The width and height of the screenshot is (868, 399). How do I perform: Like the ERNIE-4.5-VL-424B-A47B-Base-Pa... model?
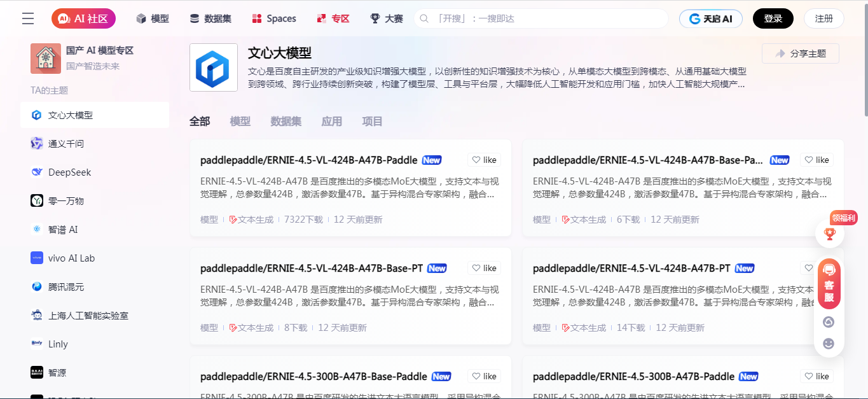point(816,160)
